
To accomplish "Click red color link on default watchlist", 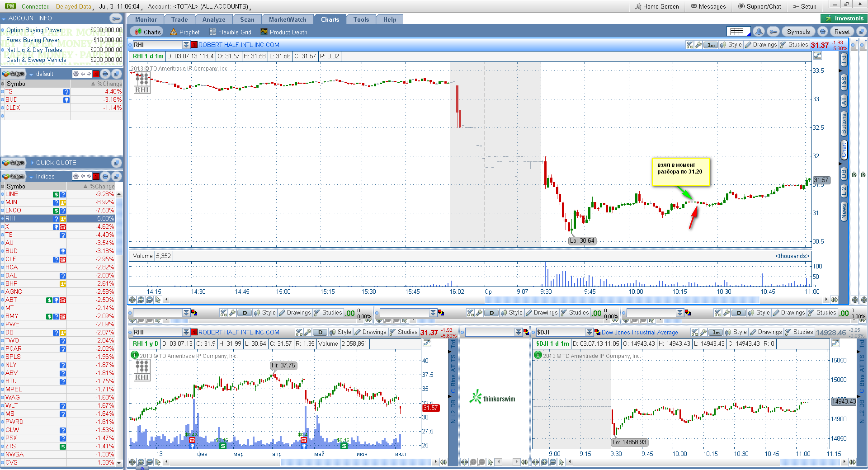I will (96, 74).
